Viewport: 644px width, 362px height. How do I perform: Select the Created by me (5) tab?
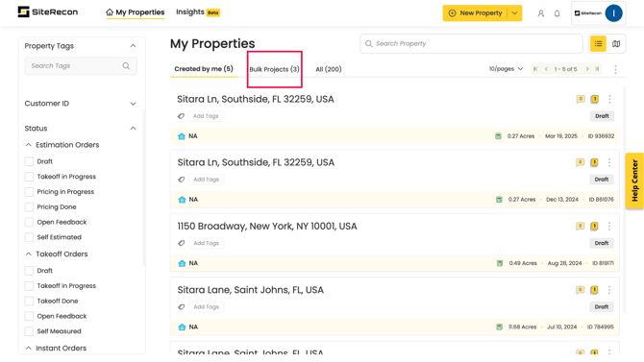click(204, 69)
